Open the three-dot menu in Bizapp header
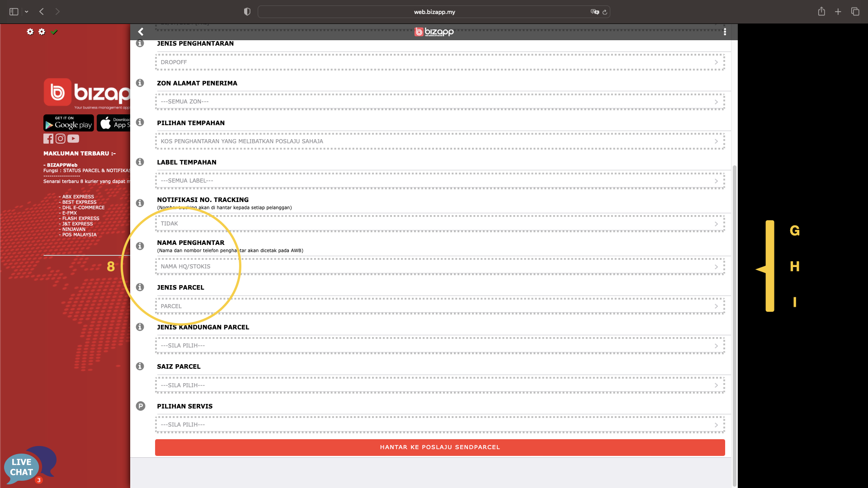868x488 pixels. pos(725,32)
